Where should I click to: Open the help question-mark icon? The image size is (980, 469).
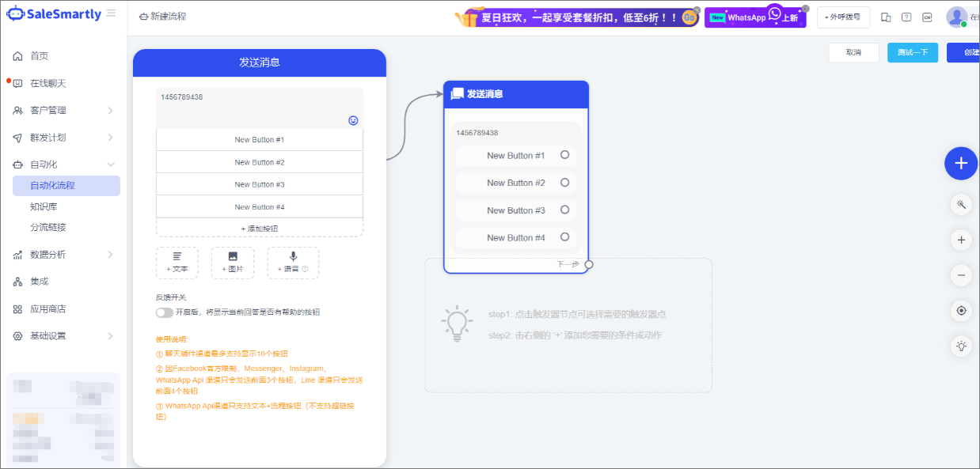[906, 17]
